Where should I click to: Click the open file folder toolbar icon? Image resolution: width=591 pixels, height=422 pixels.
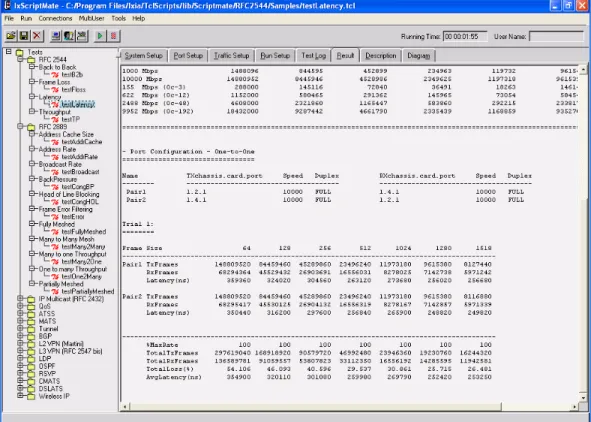point(11,36)
